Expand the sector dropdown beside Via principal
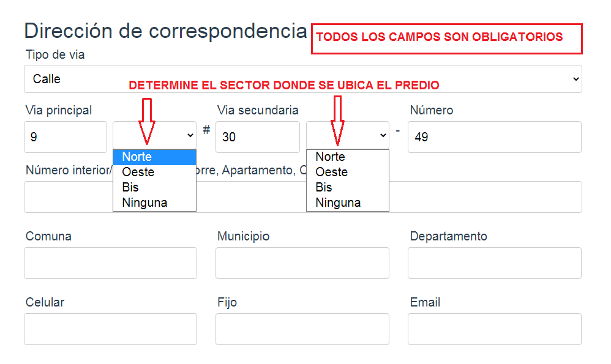This screenshot has height=364, width=611. [x=154, y=135]
